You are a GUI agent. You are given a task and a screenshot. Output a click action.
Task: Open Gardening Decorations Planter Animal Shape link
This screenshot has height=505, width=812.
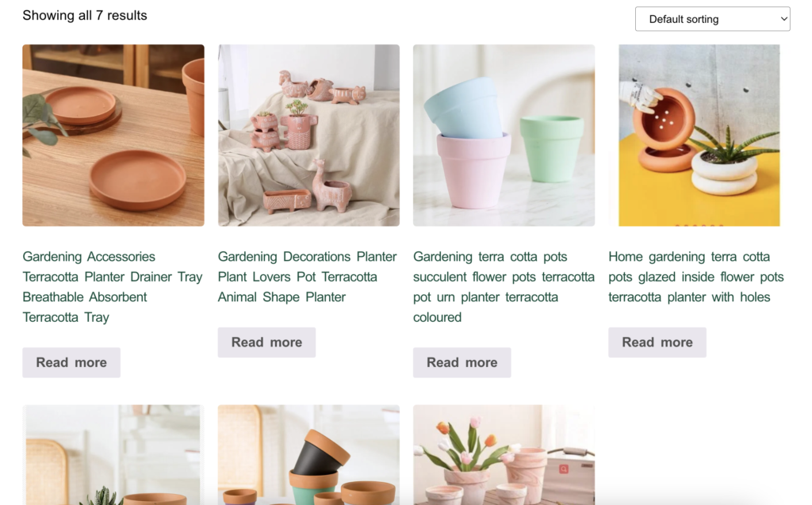[x=307, y=277]
